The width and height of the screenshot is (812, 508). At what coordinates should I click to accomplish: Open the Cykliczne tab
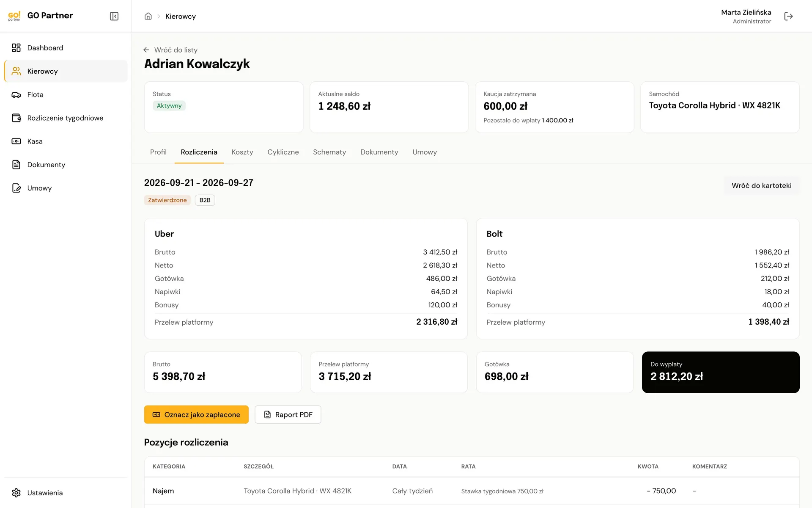click(283, 152)
